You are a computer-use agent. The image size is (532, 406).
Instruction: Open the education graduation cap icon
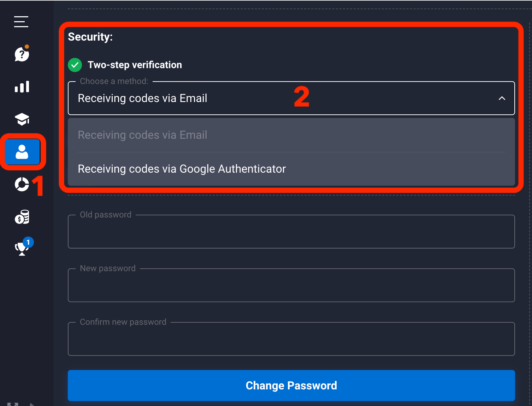click(x=22, y=119)
